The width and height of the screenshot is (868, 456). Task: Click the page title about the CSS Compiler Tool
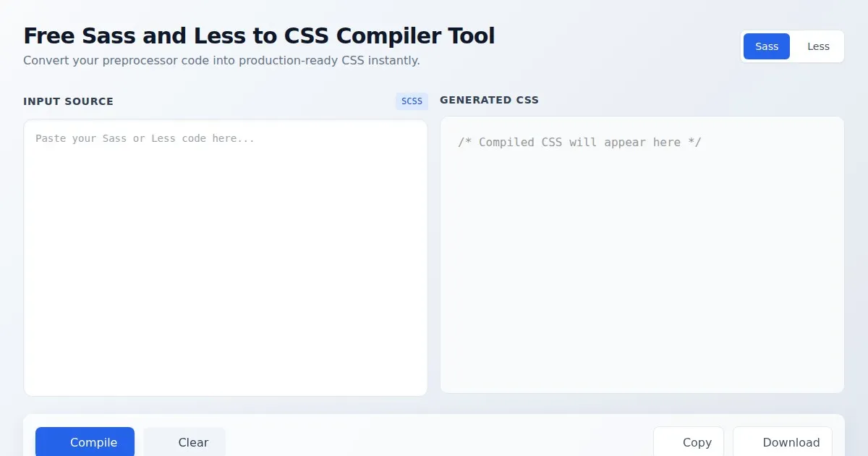pos(259,35)
